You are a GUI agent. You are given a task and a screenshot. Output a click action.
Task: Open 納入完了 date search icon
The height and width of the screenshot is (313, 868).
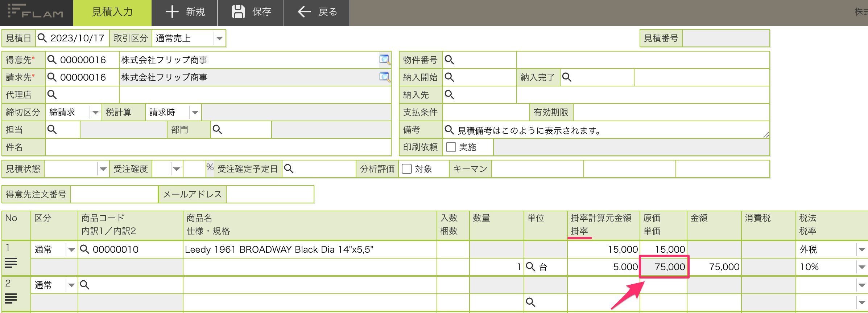coord(567,77)
